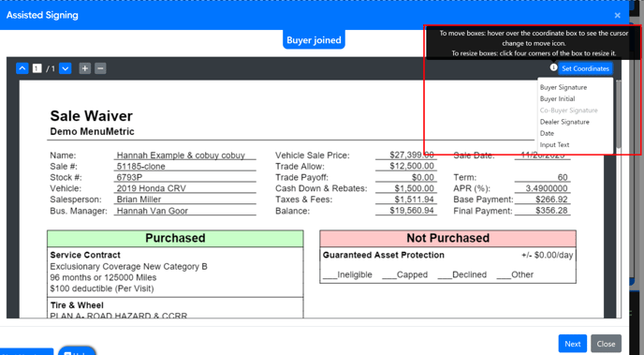This screenshot has height=355, width=644.
Task: Click the salesperson name Brian Miller
Action: pyautogui.click(x=139, y=200)
